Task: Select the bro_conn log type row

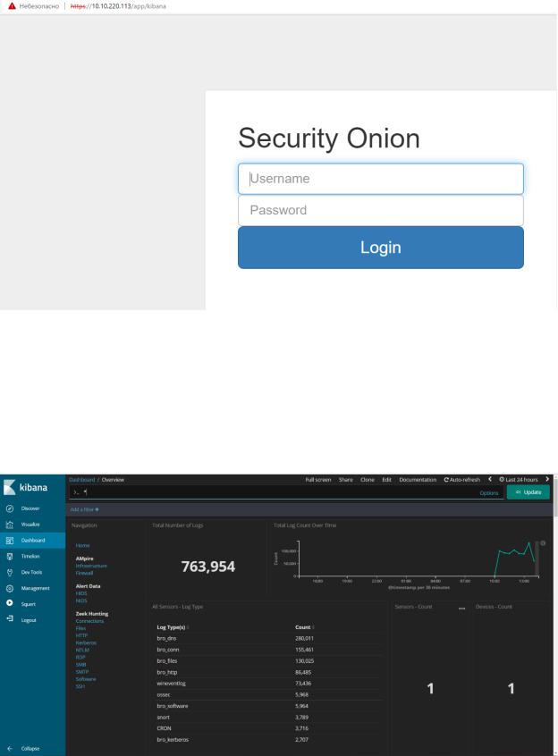Action: [x=268, y=650]
